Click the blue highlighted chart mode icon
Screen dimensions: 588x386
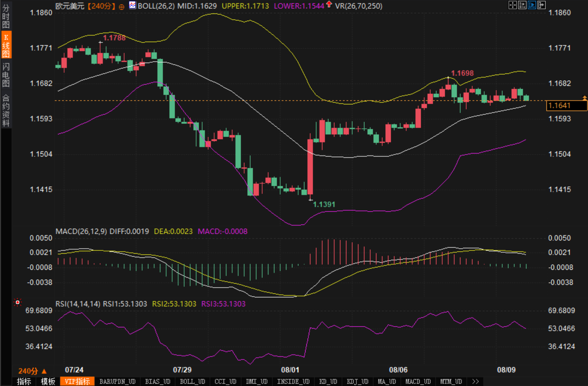pyautogui.click(x=532, y=5)
